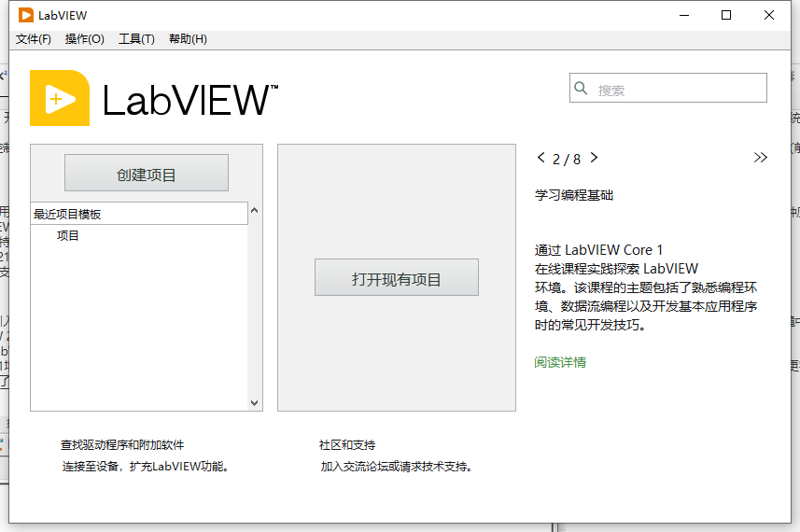Go to previous news item arrow
The width and height of the screenshot is (800, 532).
(x=540, y=158)
